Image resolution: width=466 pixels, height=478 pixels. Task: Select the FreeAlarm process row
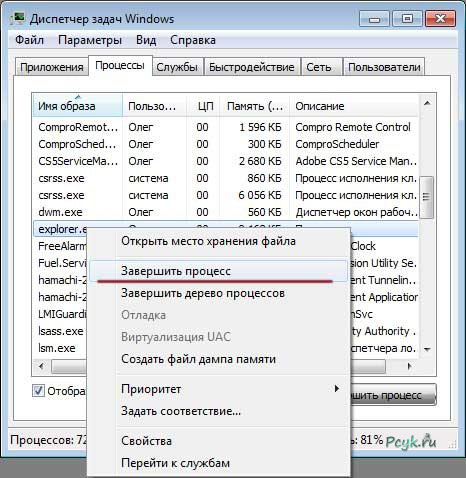[x=61, y=246]
